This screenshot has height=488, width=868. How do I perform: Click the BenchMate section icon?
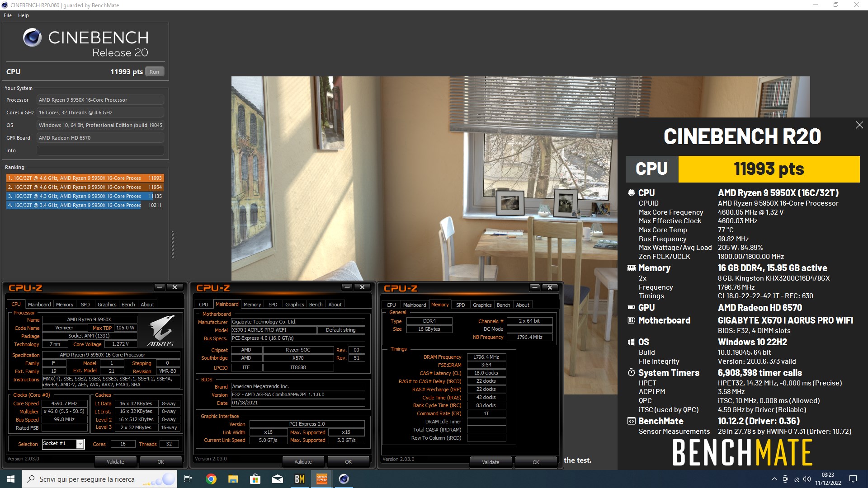click(x=631, y=421)
